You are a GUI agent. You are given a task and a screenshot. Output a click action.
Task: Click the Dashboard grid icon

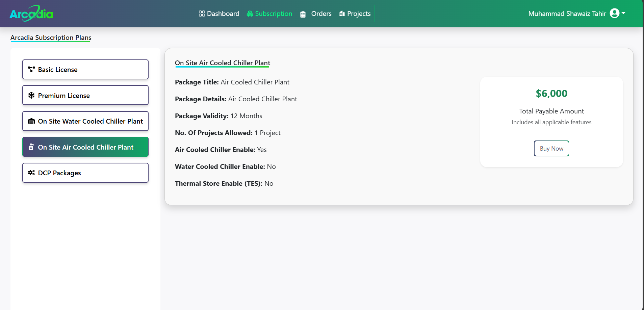coord(202,14)
